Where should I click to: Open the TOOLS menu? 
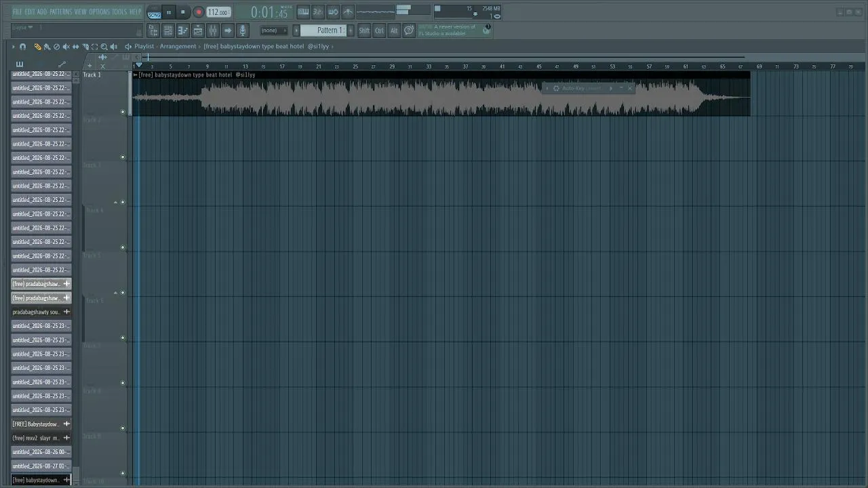119,12
